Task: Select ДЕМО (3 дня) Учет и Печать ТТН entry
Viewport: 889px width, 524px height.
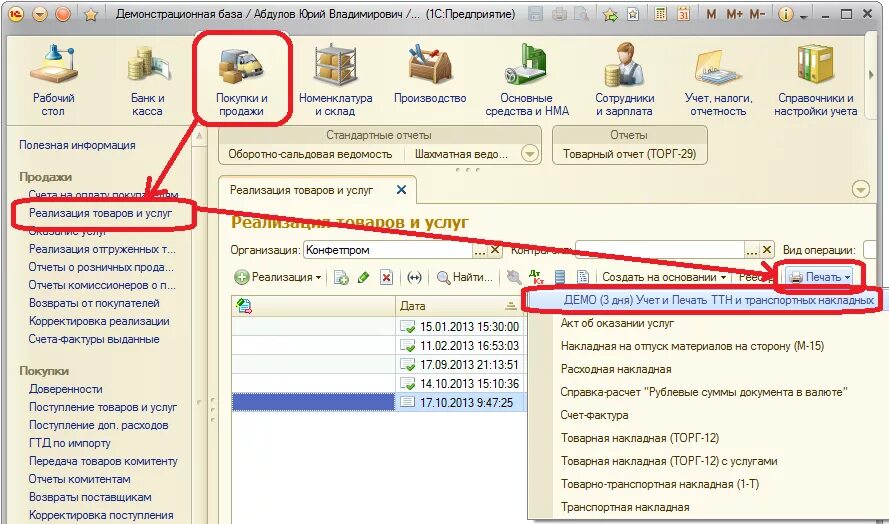Action: pos(702,300)
